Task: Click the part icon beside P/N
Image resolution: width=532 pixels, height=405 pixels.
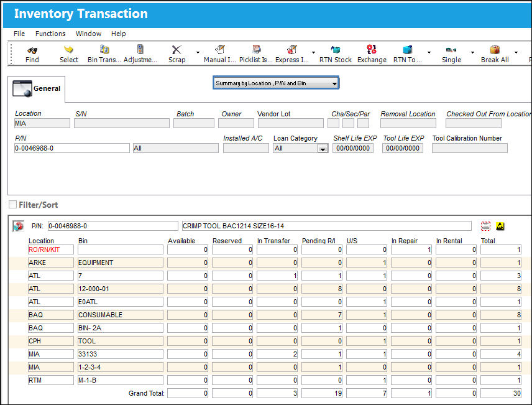Action: (x=18, y=226)
